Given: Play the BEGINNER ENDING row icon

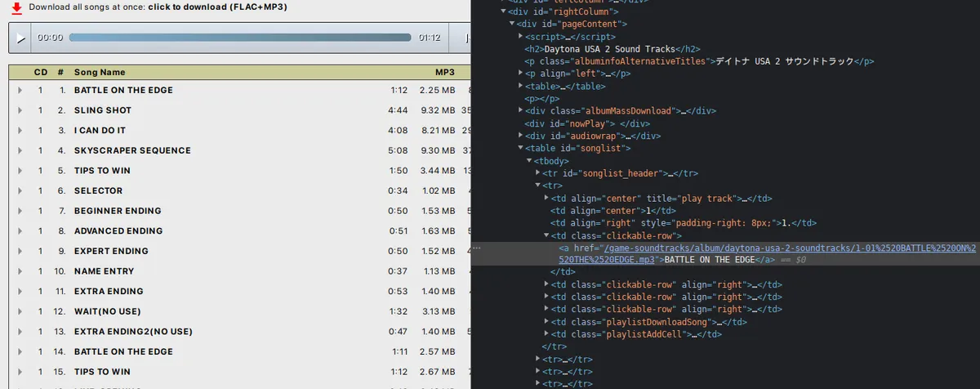Looking at the screenshot, I should [x=20, y=211].
